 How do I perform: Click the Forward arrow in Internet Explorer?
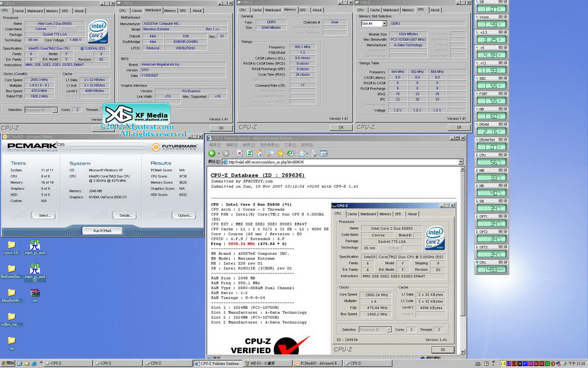(226, 153)
